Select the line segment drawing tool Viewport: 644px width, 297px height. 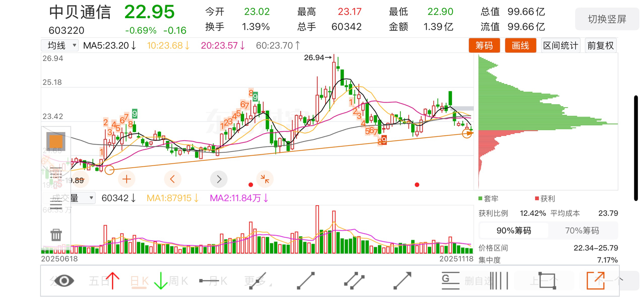coord(306,281)
